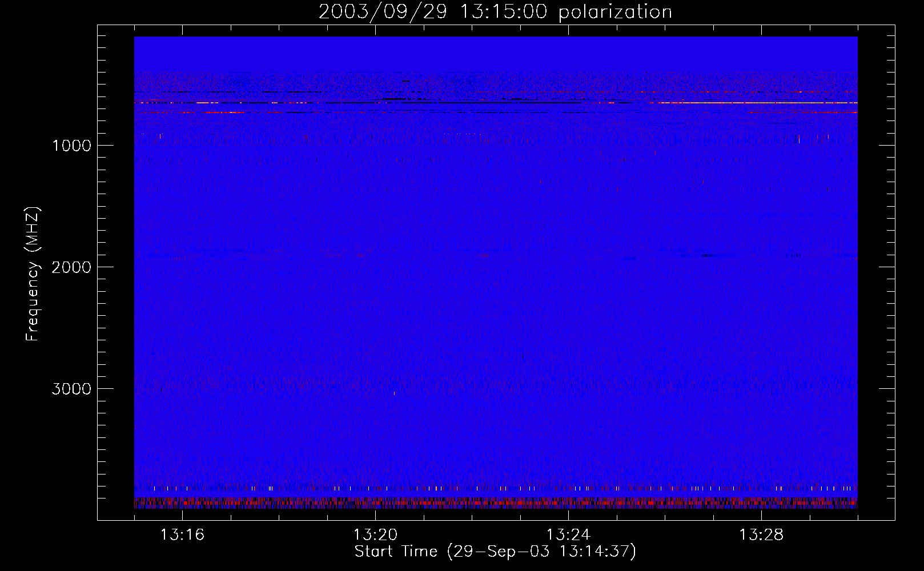Click the "Frequency (MHZ)" axis label

pyautogui.click(x=33, y=274)
